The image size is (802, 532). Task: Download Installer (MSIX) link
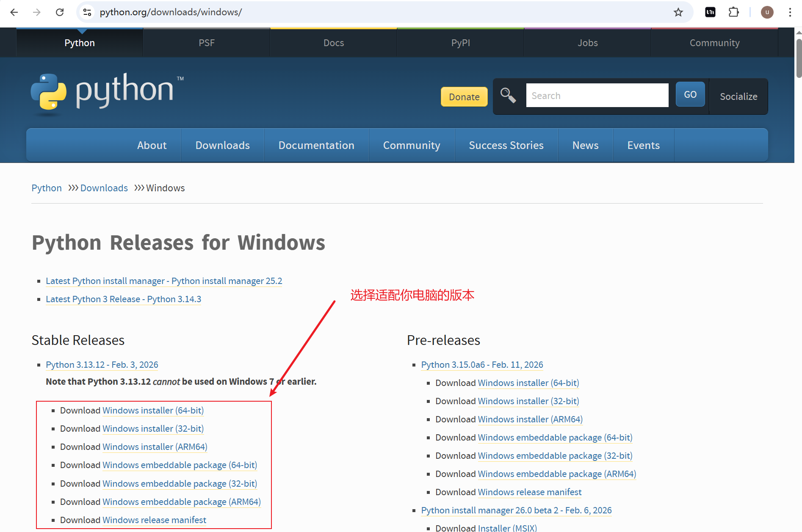507,528
